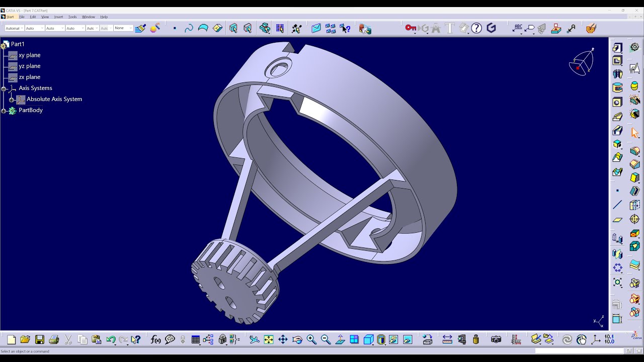Click the Normal View icon

[340, 340]
